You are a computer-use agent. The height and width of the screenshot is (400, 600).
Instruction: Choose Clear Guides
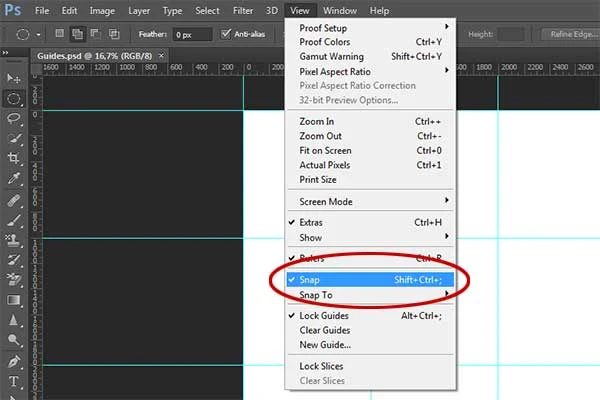370,330
